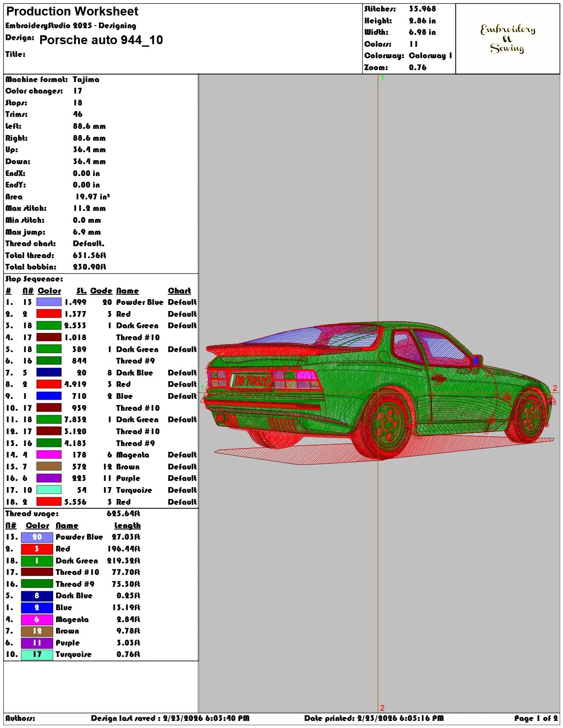
Task: Click the Dark Green length 219.32ft
Action: click(124, 561)
